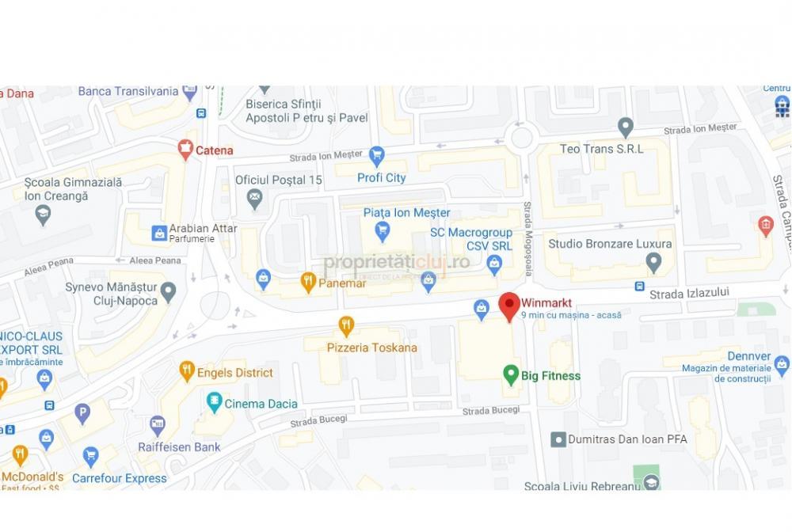Select the Synevo Mănăștur location pin
The width and height of the screenshot is (792, 532).
coord(168,292)
